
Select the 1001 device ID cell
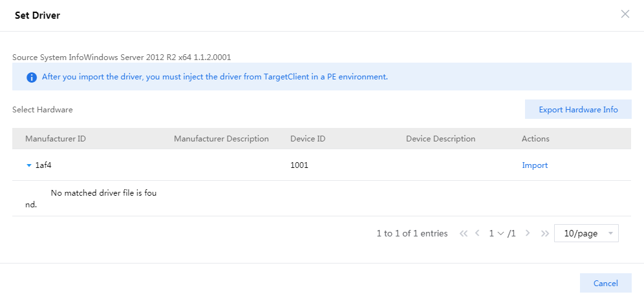click(299, 165)
